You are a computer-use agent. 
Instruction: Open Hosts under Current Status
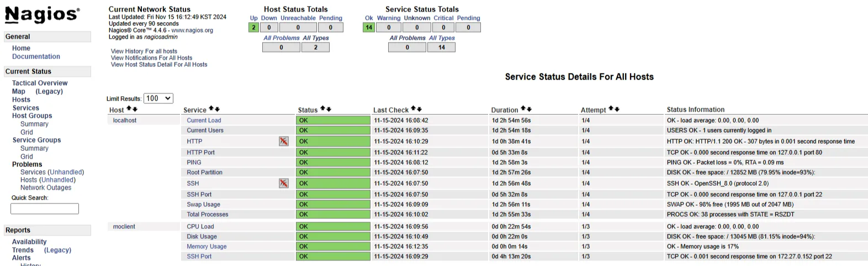(x=21, y=100)
